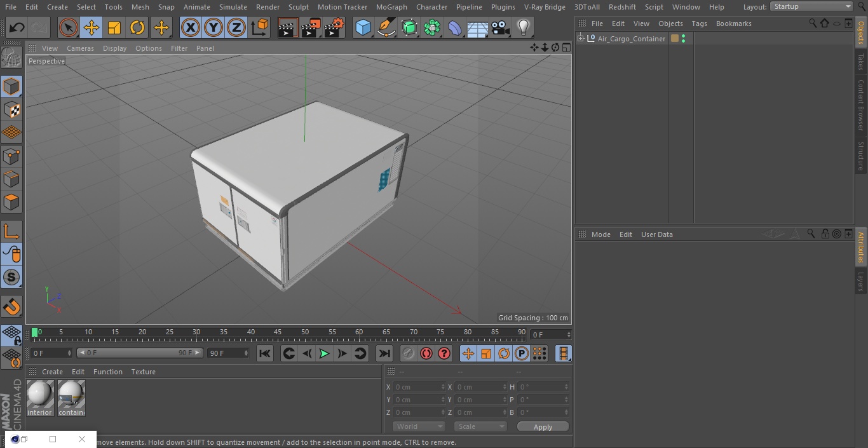Toggle position keyframe recording icon
Viewport: 868px width, 448px height.
click(468, 354)
